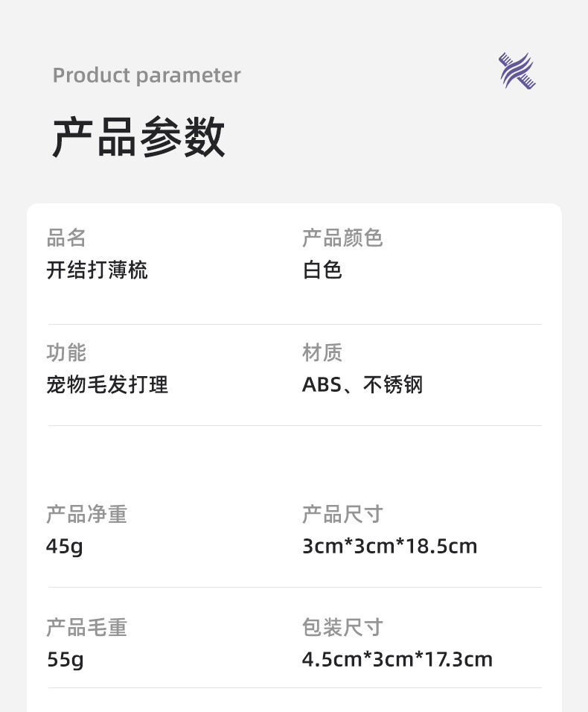Viewport: 588px width, 712px height.
Task: Select the 品名 label
Action: [x=66, y=238]
